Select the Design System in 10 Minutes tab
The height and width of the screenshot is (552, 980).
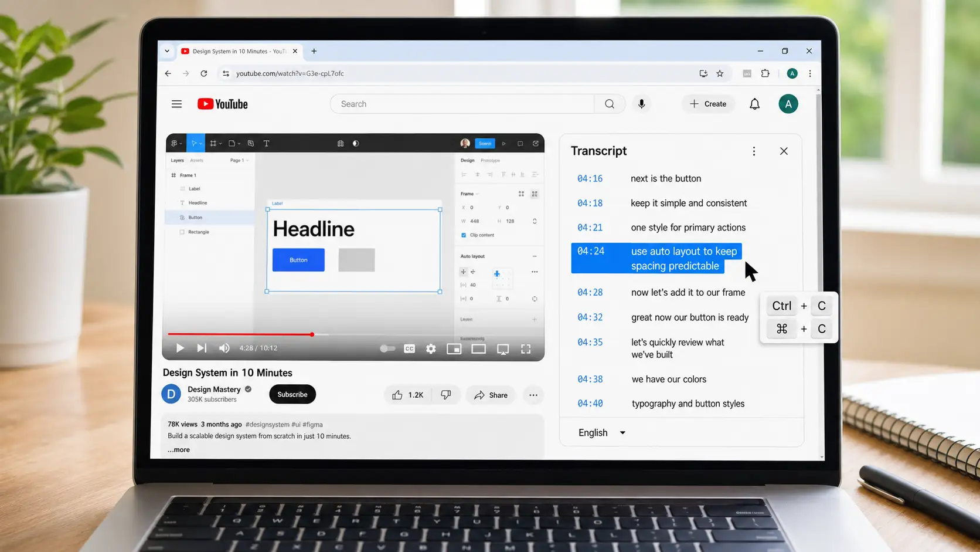(x=239, y=51)
